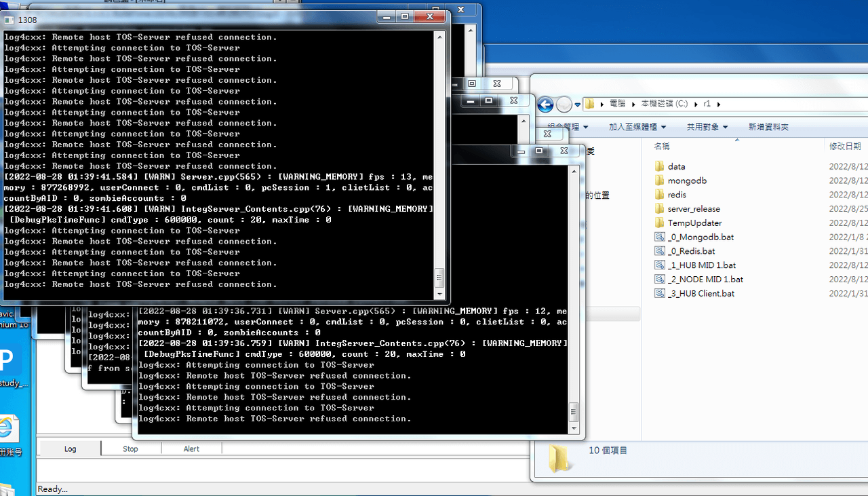Open the 加入至媒體櫃 dropdown menu
The height and width of the screenshot is (496, 868).
[637, 127]
